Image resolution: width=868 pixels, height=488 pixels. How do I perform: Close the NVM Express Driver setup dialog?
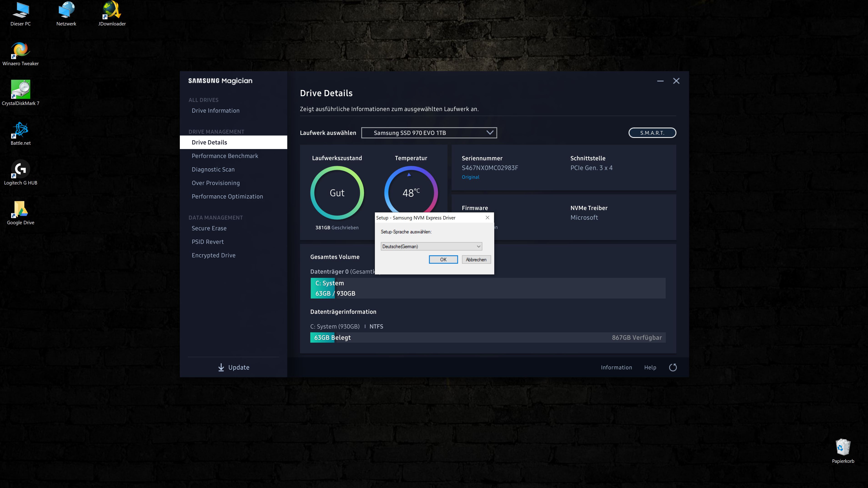[487, 218]
